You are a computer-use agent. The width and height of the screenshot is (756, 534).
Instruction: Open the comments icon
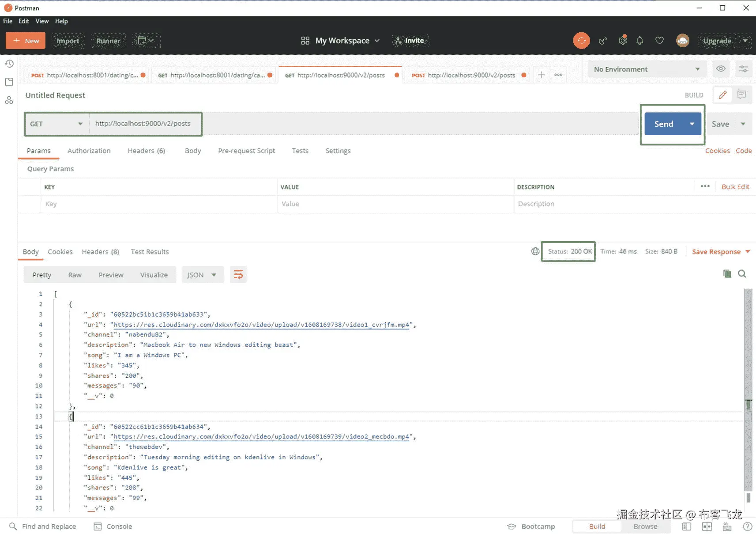(x=741, y=95)
